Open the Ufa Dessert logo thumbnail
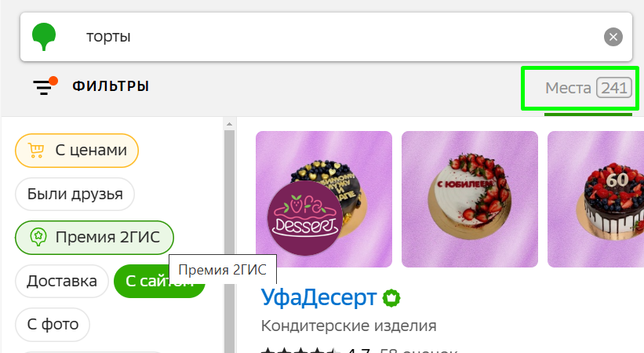 (305, 218)
